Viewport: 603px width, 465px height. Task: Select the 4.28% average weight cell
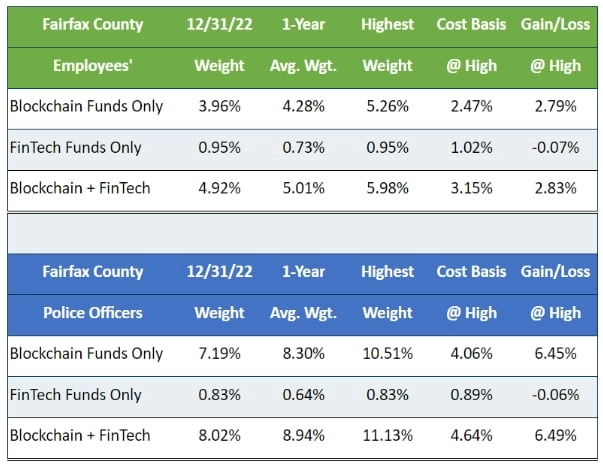[299, 106]
